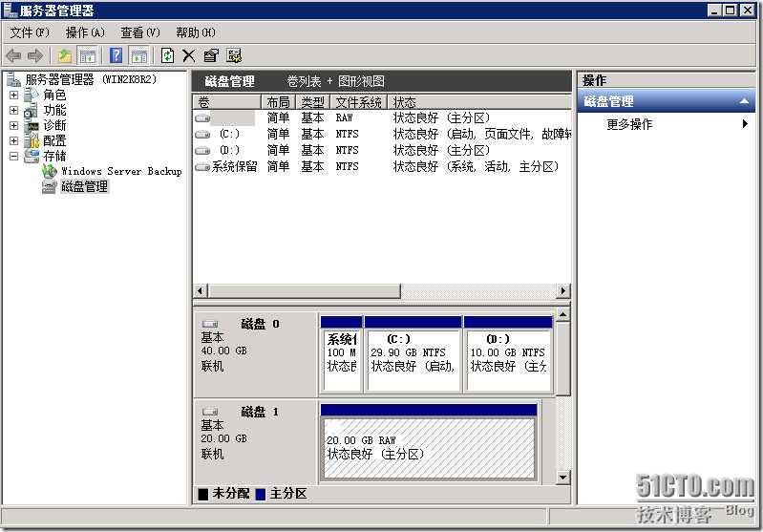Click the Back arrow toolbar icon

[x=13, y=56]
